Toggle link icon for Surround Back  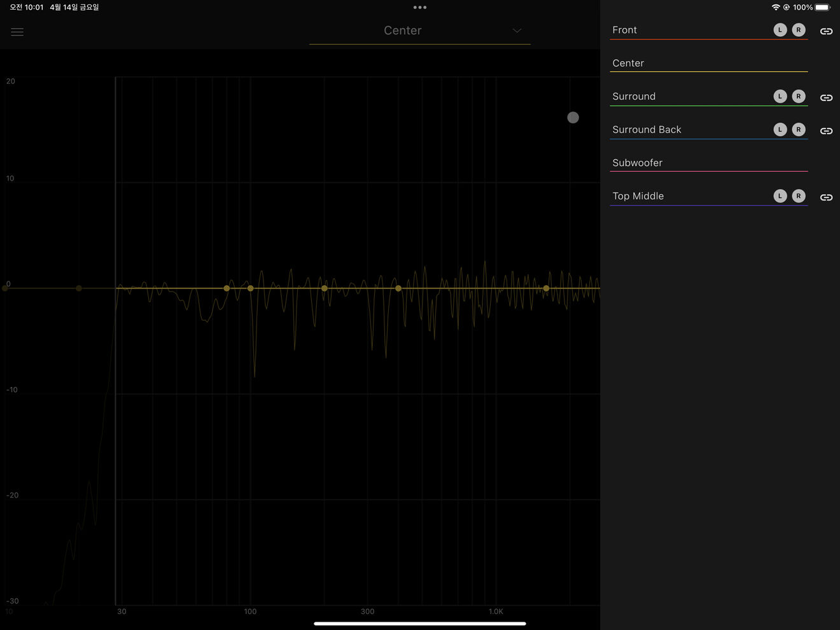826,130
